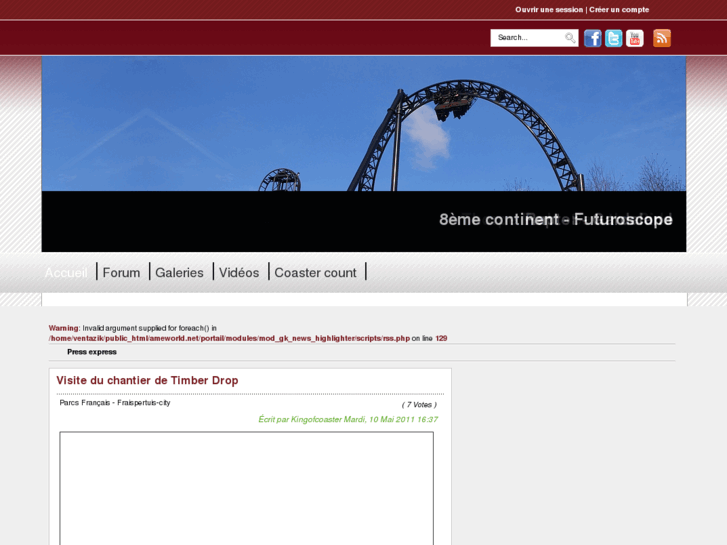This screenshot has width=727, height=545.
Task: Open the Vidéos menu item
Action: coord(239,273)
